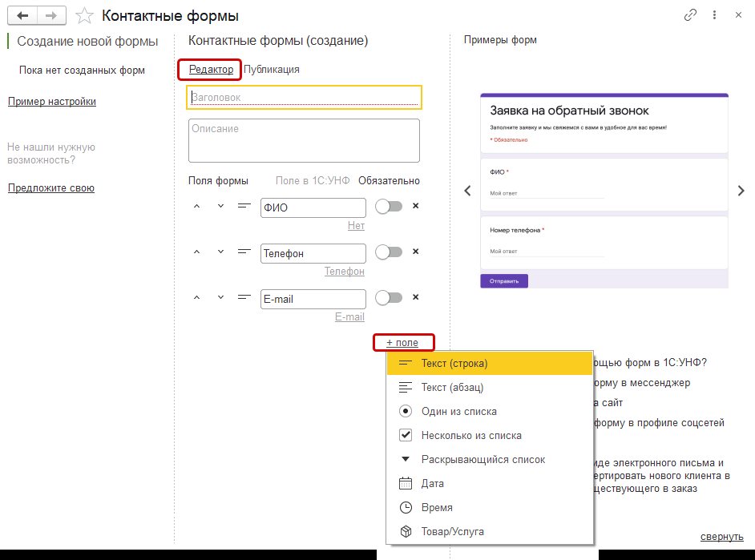The height and width of the screenshot is (560, 755).
Task: Toggle required switch for E-mail
Action: 389,298
